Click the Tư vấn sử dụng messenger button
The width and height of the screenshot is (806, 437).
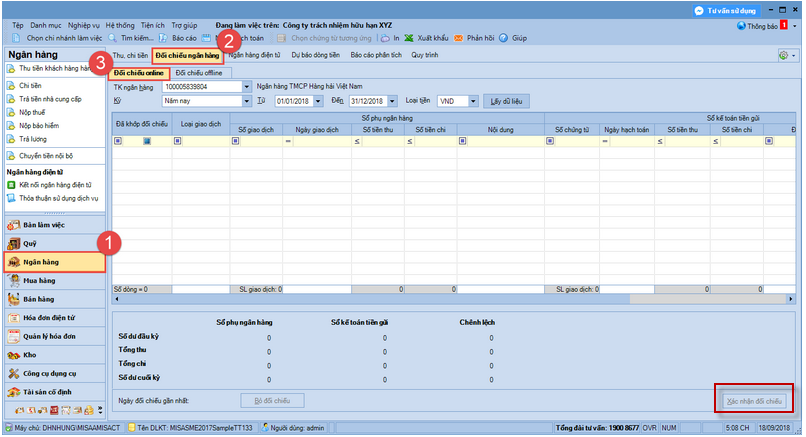[725, 10]
